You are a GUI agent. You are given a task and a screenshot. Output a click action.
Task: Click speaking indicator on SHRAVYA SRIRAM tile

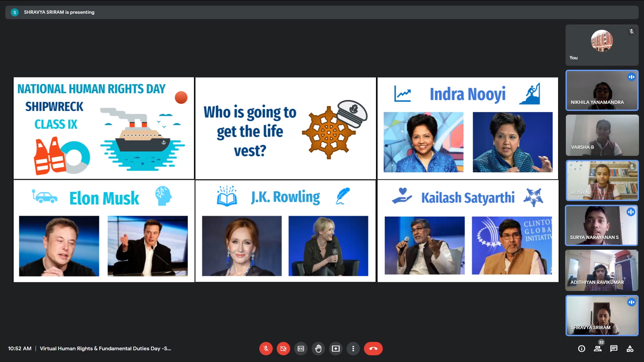click(631, 302)
